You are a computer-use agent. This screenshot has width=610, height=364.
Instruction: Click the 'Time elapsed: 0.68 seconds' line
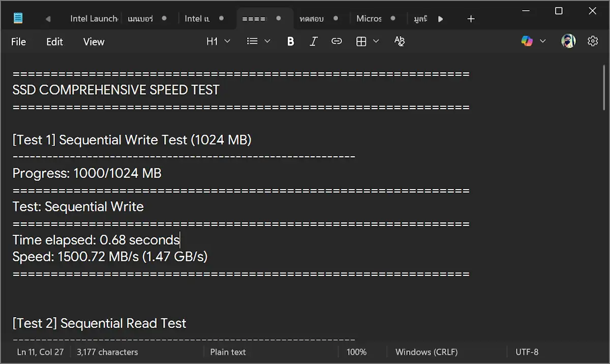tap(96, 240)
